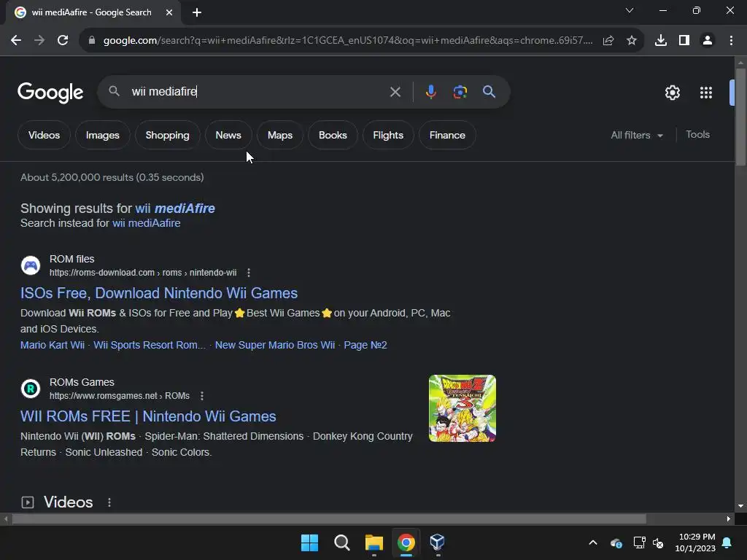Reload the current page

(x=63, y=41)
